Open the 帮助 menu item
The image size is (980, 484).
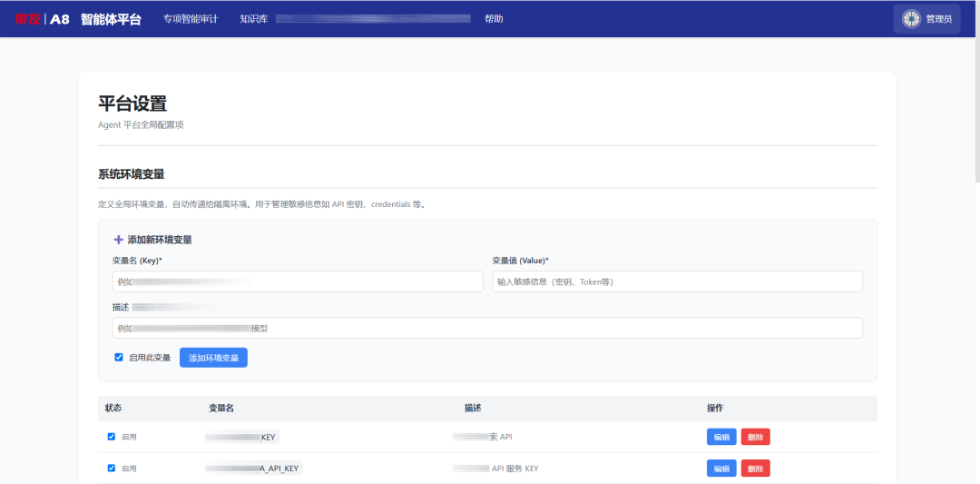(494, 19)
